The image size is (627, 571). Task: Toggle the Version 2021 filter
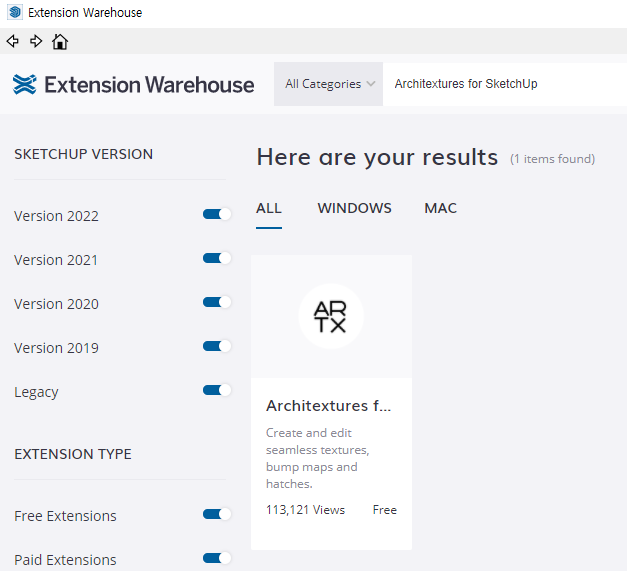click(217, 258)
